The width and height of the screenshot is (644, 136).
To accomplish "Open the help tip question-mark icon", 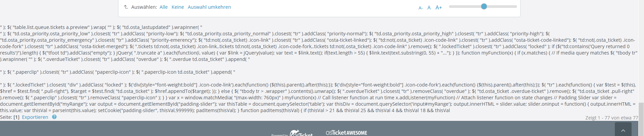I will pos(54,117).
